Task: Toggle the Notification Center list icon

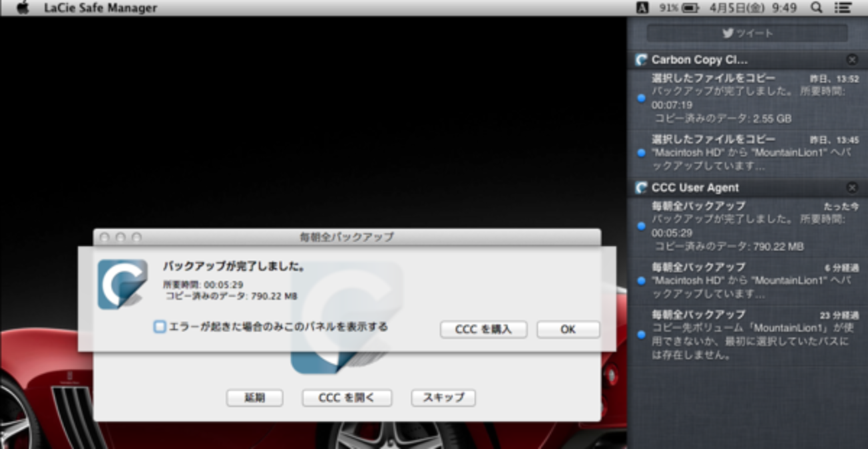Action: point(843,8)
